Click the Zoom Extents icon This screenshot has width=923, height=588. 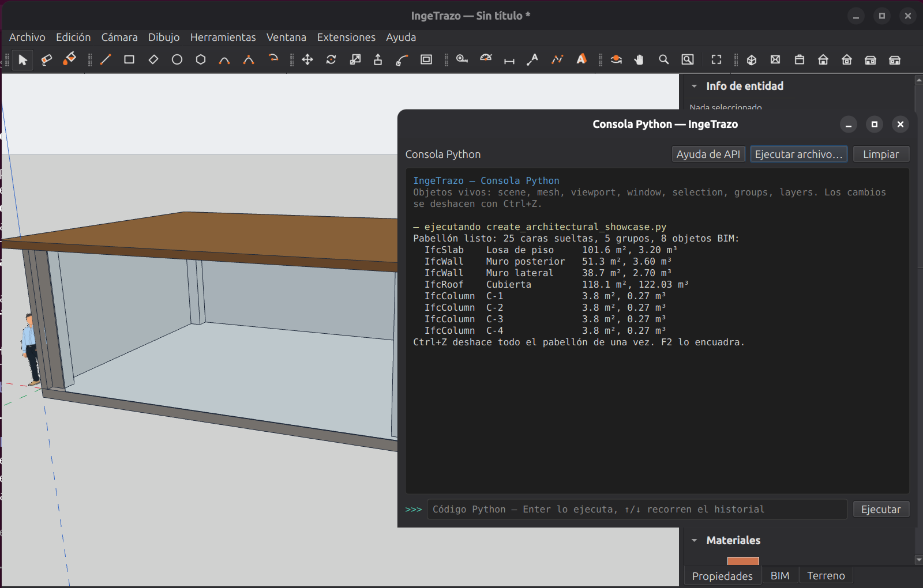(x=716, y=60)
